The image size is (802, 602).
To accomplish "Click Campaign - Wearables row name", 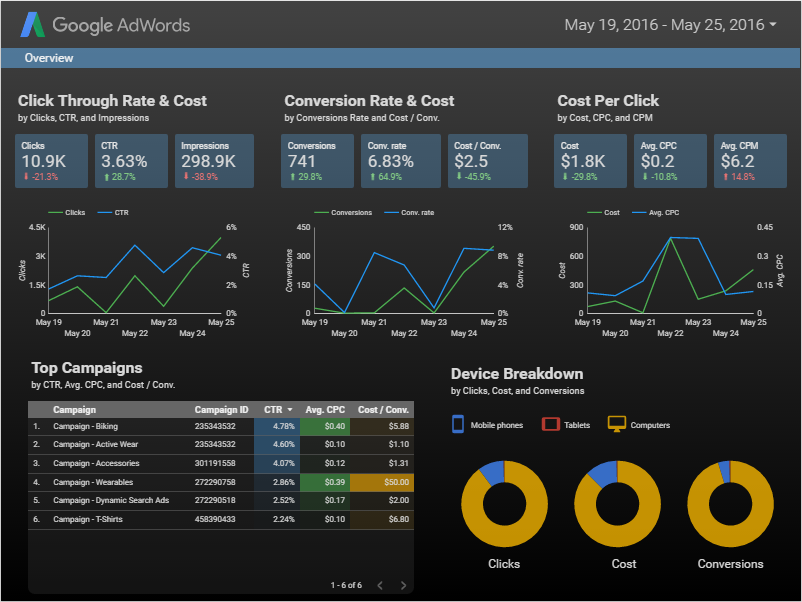I will [93, 482].
